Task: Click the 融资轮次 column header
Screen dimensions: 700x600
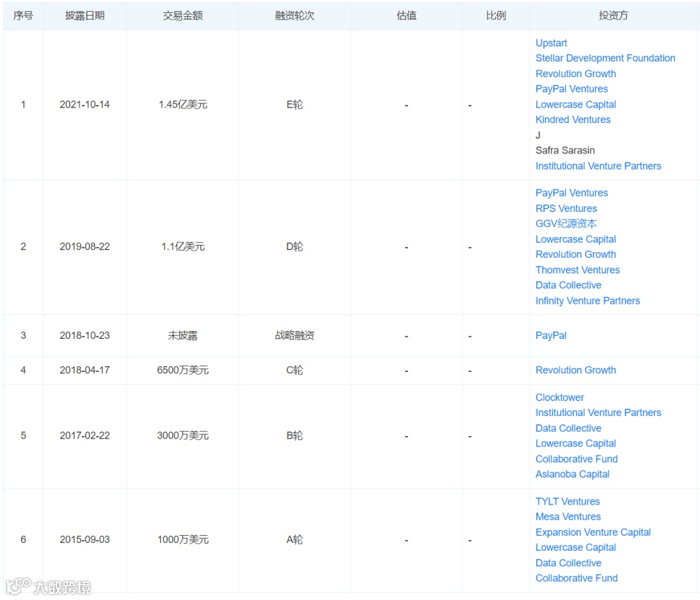Action: click(x=295, y=16)
